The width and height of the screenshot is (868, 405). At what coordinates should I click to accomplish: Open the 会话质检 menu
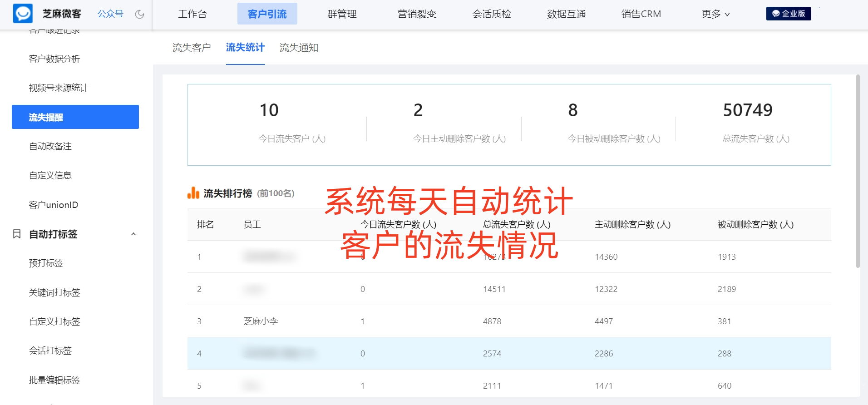[x=492, y=14]
